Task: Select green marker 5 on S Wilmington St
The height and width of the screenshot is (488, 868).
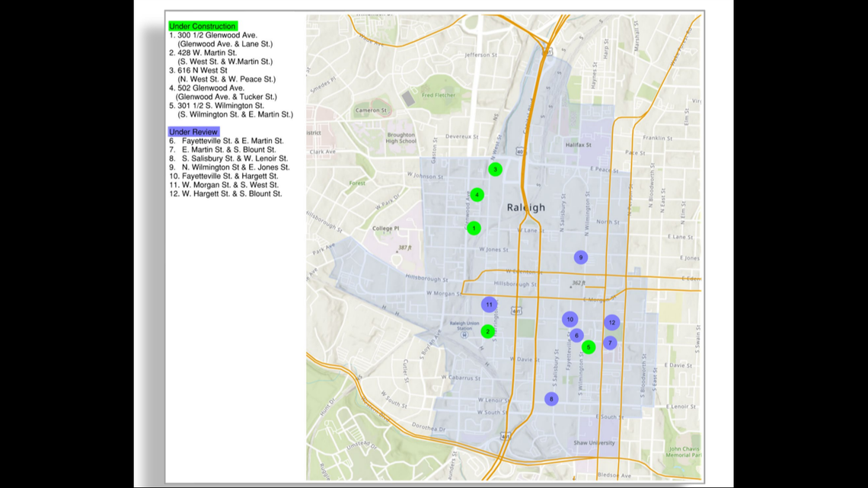Action: (x=589, y=347)
